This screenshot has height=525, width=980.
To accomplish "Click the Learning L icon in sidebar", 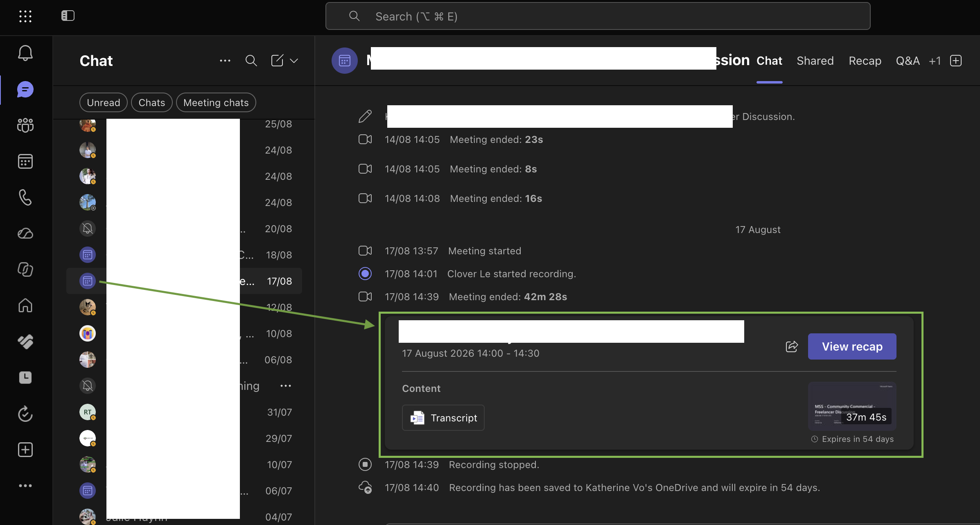I will (x=25, y=378).
